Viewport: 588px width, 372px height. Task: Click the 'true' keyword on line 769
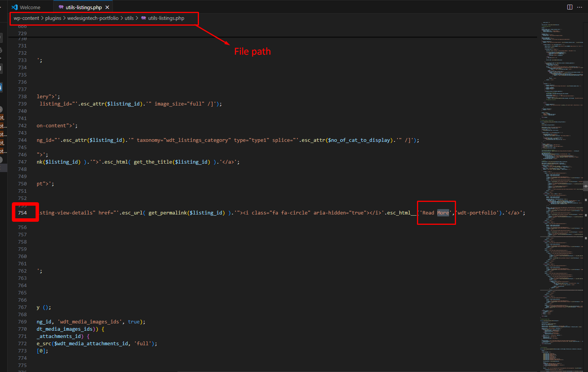click(x=134, y=322)
